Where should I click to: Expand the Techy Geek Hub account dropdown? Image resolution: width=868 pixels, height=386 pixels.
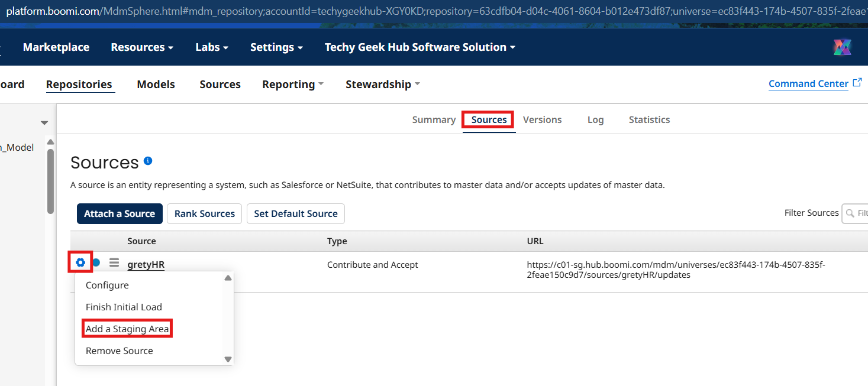[420, 47]
